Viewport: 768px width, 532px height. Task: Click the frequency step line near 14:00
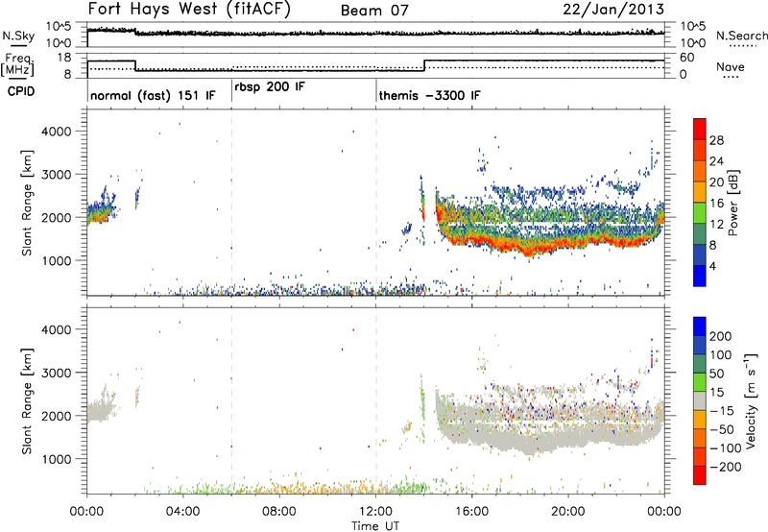click(x=424, y=65)
